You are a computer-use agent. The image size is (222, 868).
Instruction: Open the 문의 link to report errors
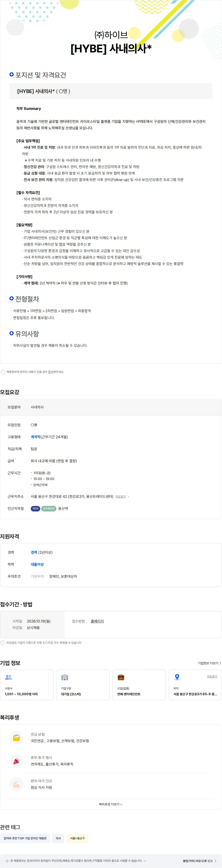click(x=50, y=372)
